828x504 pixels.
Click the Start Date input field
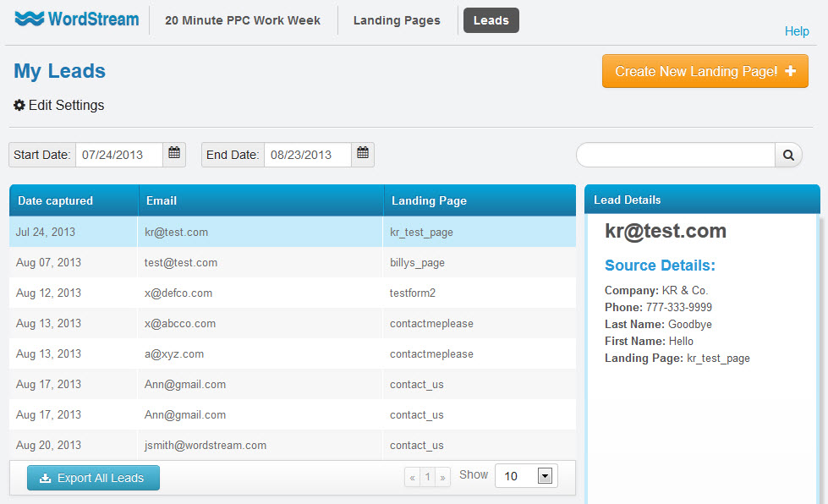(x=119, y=155)
